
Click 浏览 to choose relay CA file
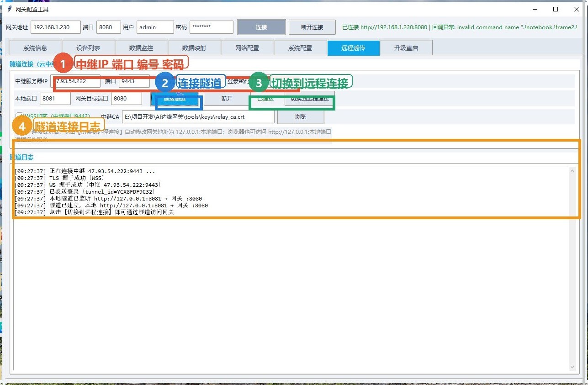(301, 116)
